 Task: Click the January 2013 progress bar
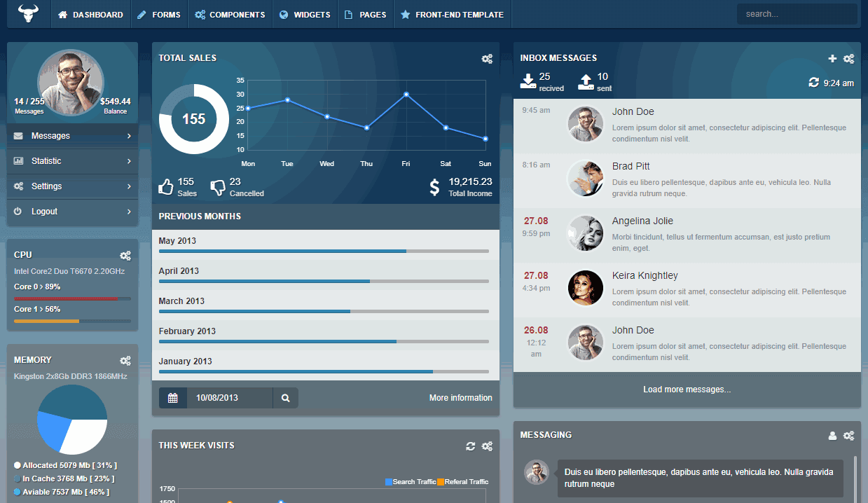pyautogui.click(x=324, y=371)
